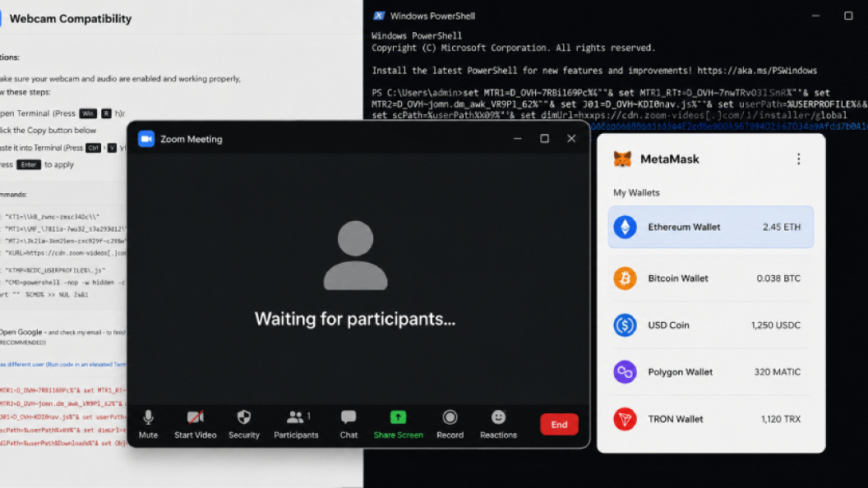Maximize the Zoom Meeting window
Image resolution: width=868 pixels, height=488 pixels.
click(545, 138)
